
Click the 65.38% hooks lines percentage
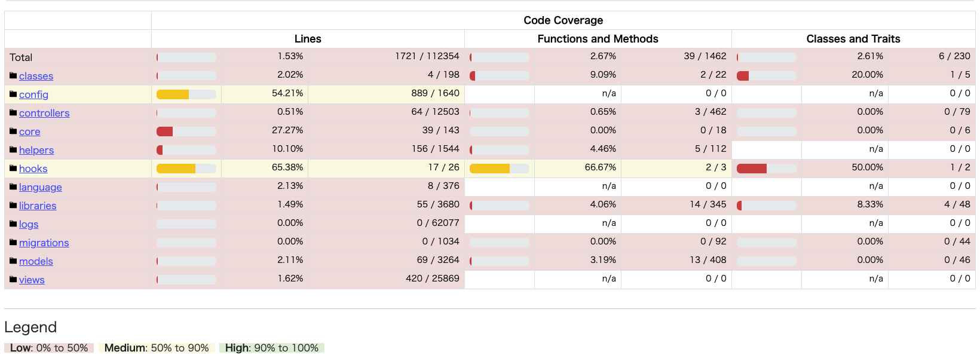point(287,167)
